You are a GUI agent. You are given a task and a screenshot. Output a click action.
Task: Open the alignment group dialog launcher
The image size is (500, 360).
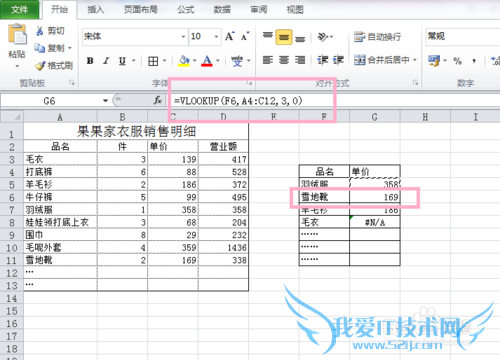tap(415, 83)
